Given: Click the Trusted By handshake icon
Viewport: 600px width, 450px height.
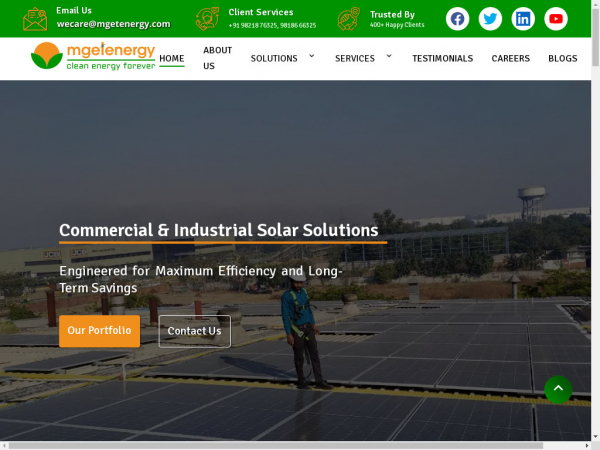Looking at the screenshot, I should click(x=349, y=19).
